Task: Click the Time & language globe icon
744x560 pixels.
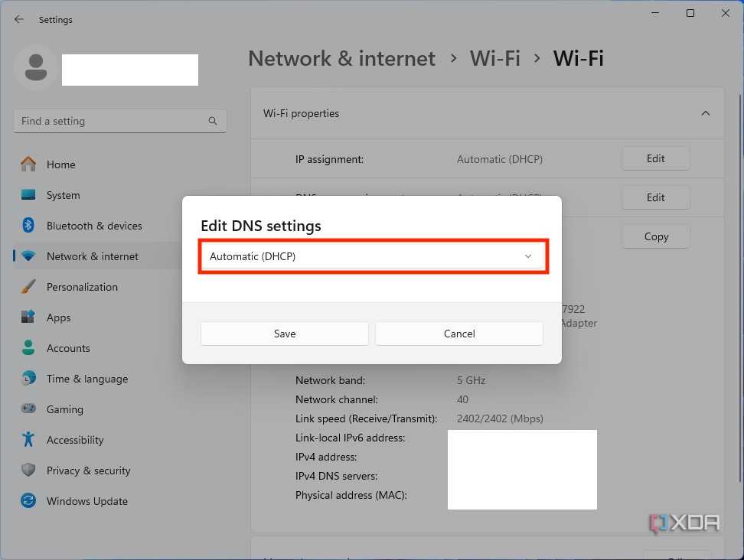Action: (28, 379)
